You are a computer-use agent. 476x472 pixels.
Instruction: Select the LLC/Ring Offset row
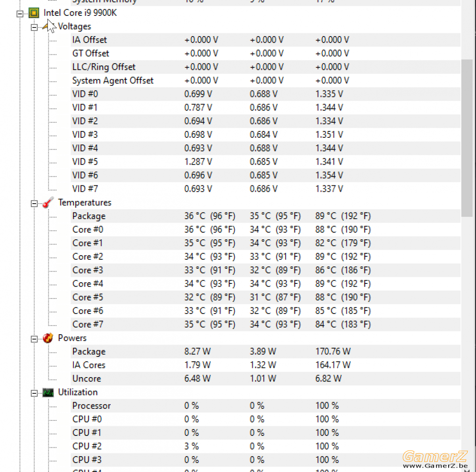(265, 67)
